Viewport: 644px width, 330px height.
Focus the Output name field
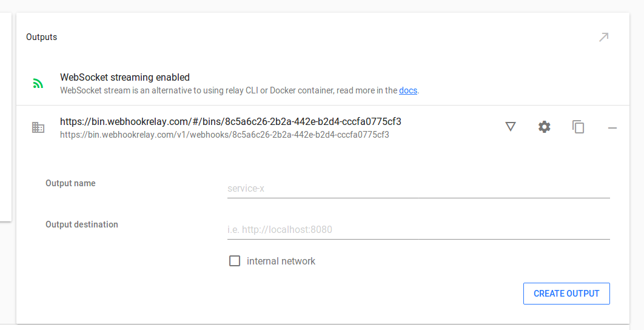click(x=418, y=188)
